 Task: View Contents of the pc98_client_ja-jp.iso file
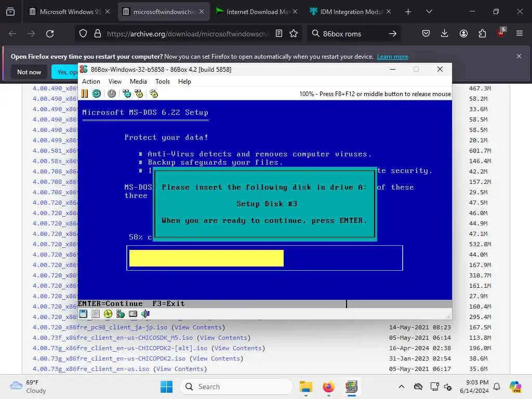click(x=198, y=327)
